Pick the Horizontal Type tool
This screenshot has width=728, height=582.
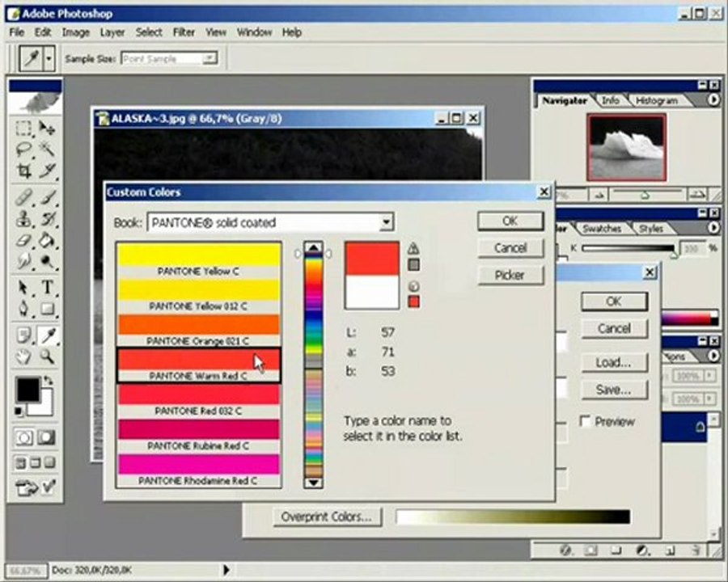pyautogui.click(x=47, y=287)
